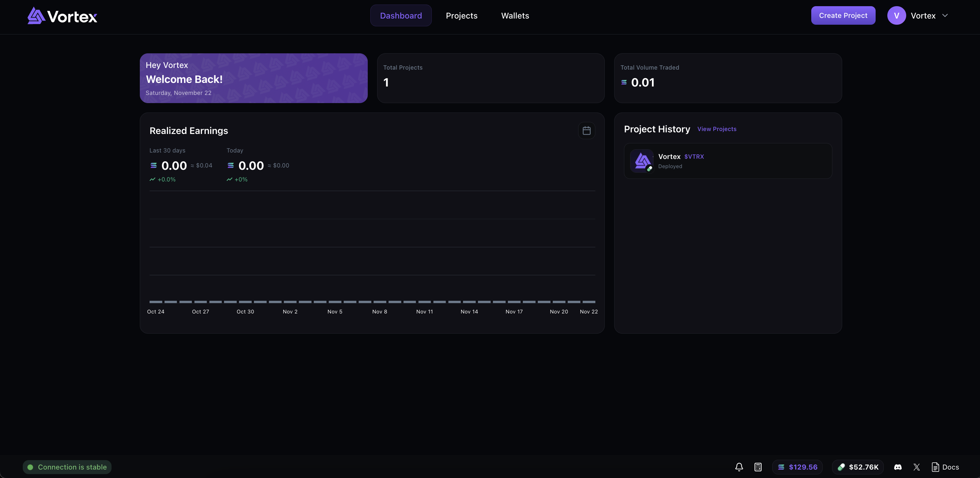Open the Projects tab
This screenshot has width=980, height=478.
461,16
